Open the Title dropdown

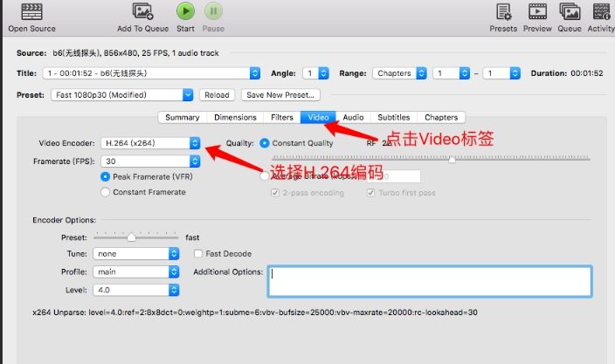(x=151, y=73)
